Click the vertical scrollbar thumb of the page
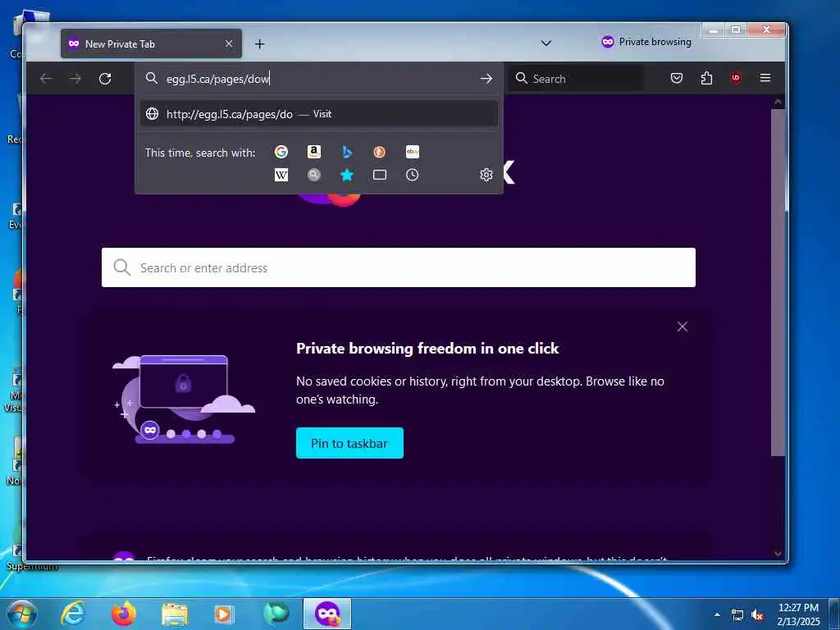This screenshot has width=840, height=630. [778, 282]
